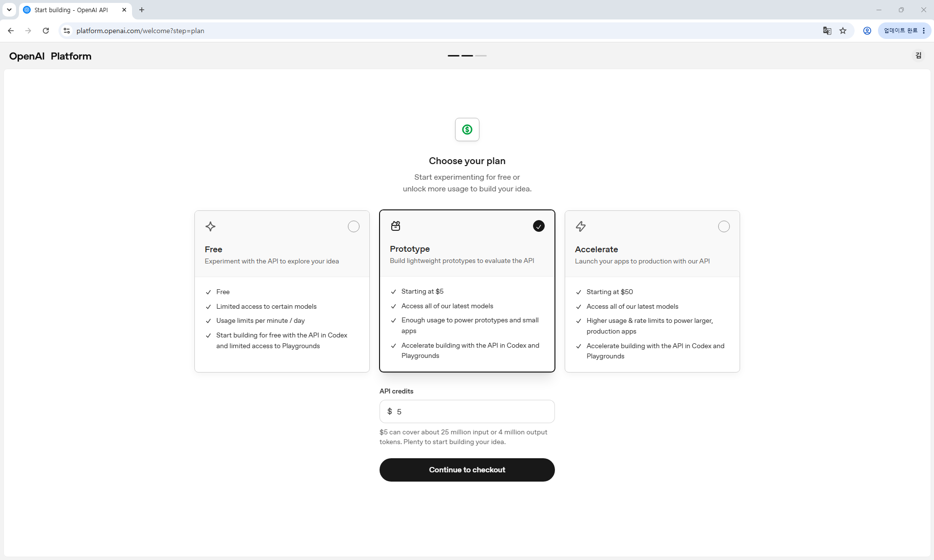Click the Prototype plan icon
Screen dimensions: 934x560
point(396,226)
